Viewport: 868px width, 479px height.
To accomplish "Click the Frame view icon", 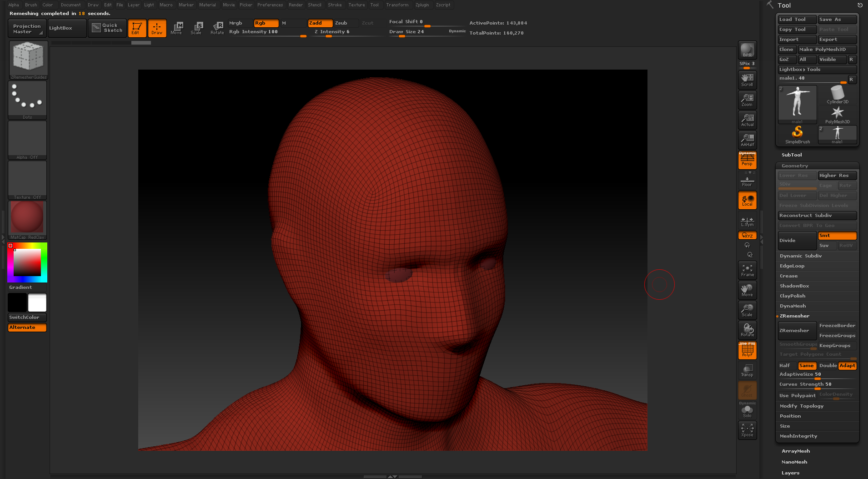I will (x=747, y=270).
